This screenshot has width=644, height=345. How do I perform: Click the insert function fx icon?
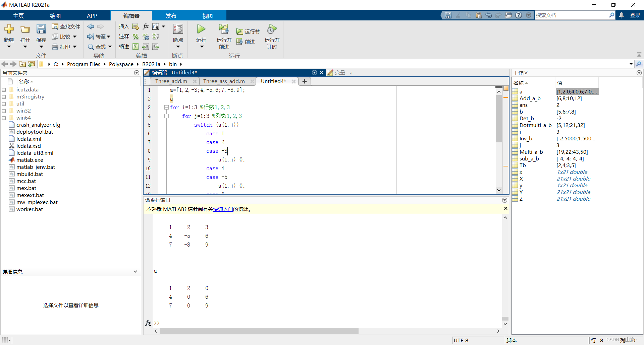[x=146, y=26]
